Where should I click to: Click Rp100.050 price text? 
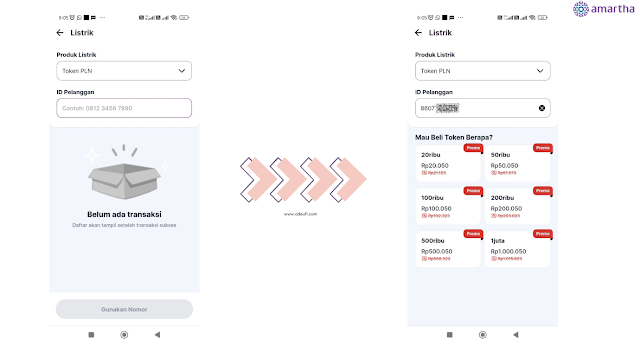pyautogui.click(x=436, y=209)
